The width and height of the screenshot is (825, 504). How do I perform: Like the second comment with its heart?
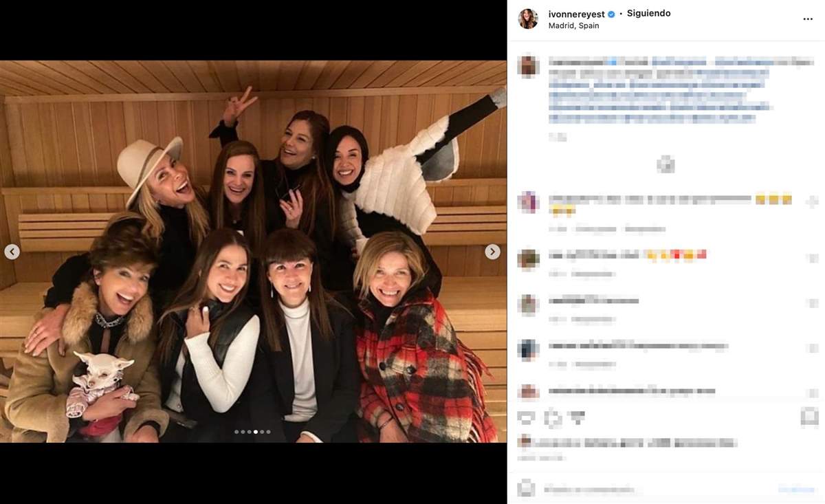click(812, 258)
